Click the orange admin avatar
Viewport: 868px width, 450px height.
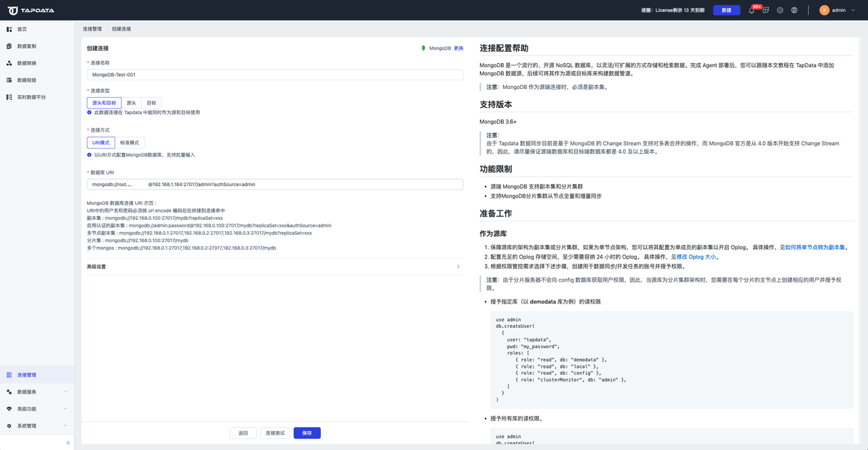pos(824,10)
